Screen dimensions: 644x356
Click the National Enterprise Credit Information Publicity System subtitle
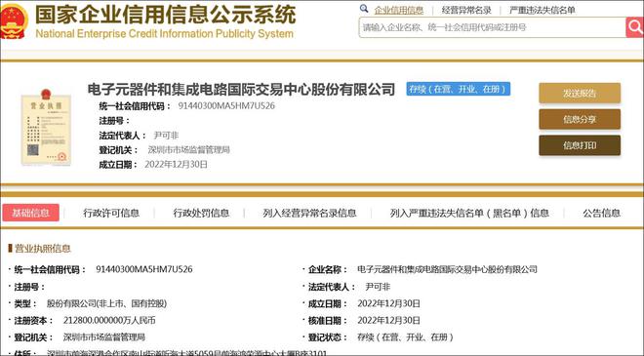(164, 33)
